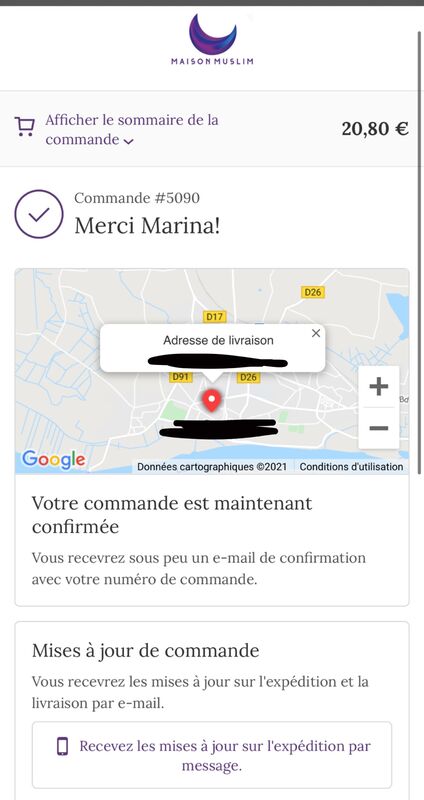Click the phone icon for shipping messages
Image resolution: width=424 pixels, height=800 pixels.
[x=62, y=746]
